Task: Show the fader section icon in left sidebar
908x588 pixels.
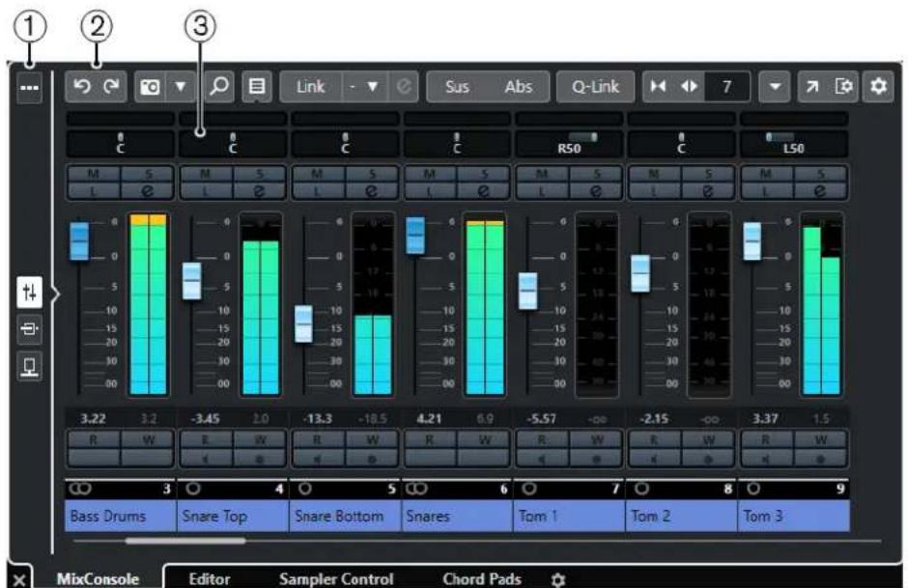Action: click(30, 293)
